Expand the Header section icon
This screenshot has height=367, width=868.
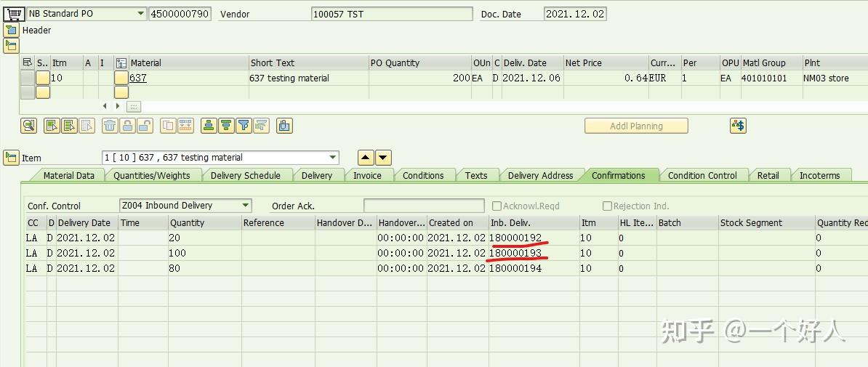click(10, 30)
